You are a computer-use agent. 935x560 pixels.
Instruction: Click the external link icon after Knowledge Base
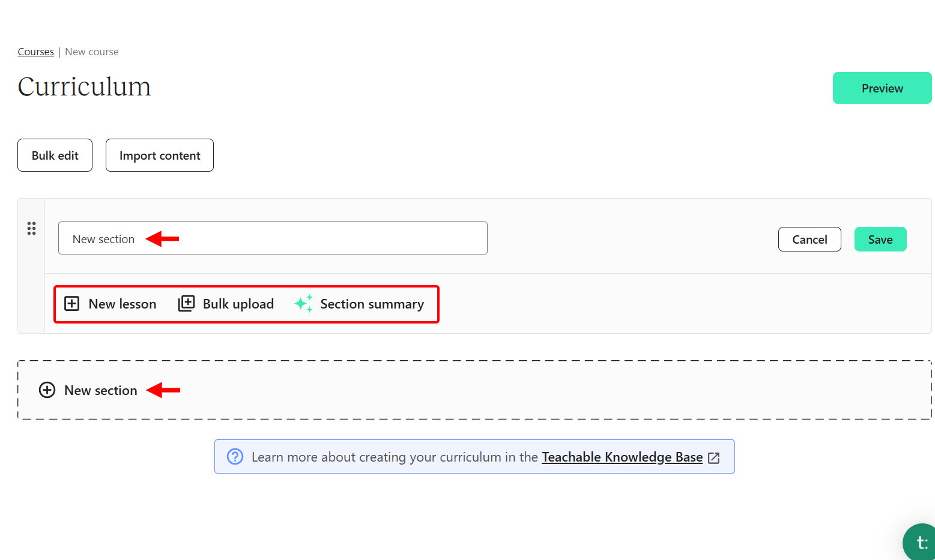[x=714, y=458]
